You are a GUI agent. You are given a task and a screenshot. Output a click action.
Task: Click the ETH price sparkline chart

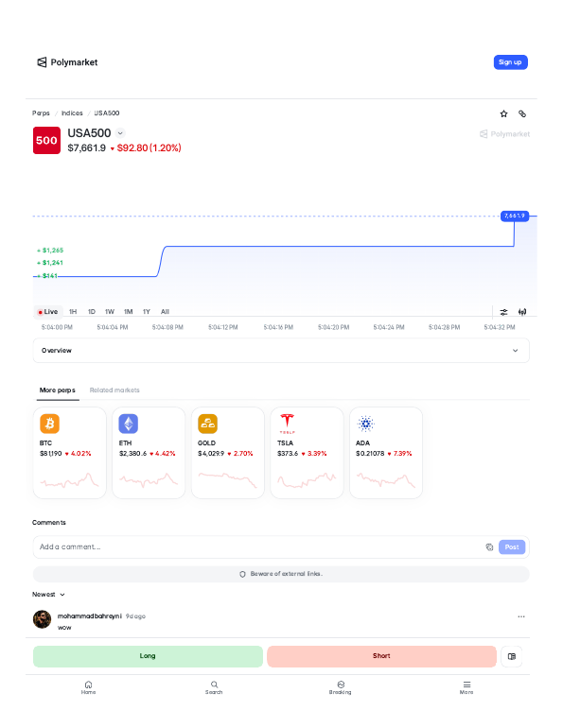[149, 480]
